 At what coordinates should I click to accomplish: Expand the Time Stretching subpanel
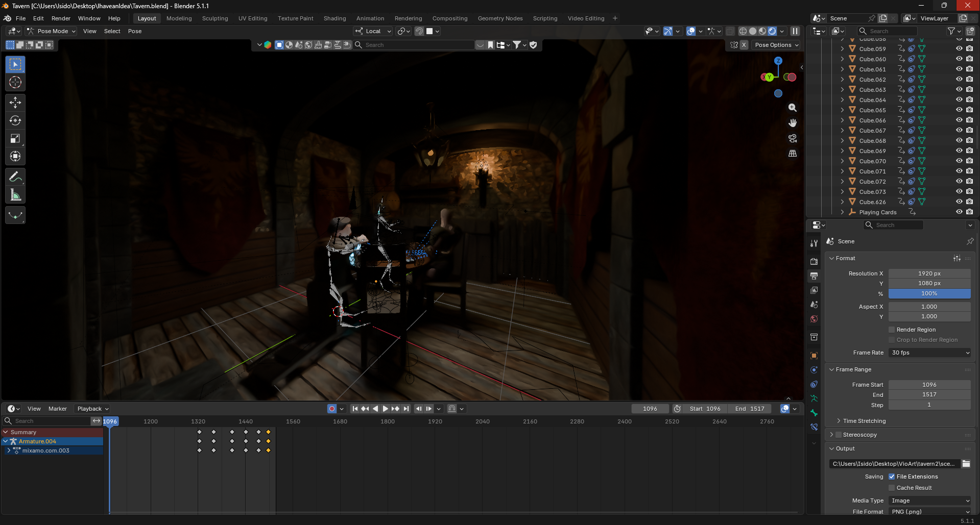point(839,421)
